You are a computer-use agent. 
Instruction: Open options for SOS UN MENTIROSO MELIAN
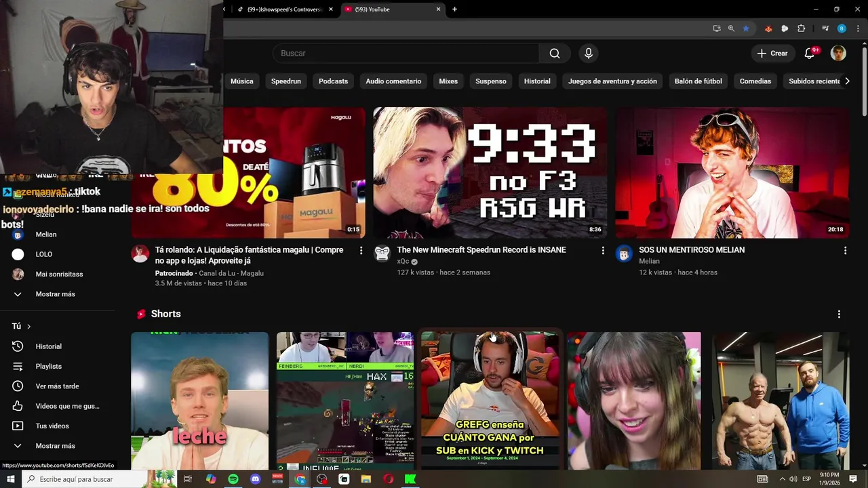845,251
